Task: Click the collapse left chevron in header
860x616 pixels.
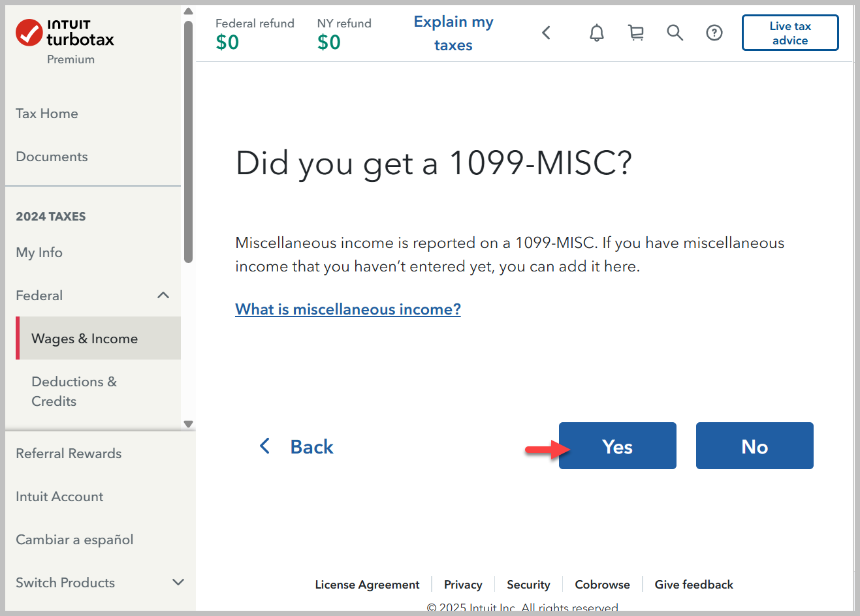Action: (547, 33)
